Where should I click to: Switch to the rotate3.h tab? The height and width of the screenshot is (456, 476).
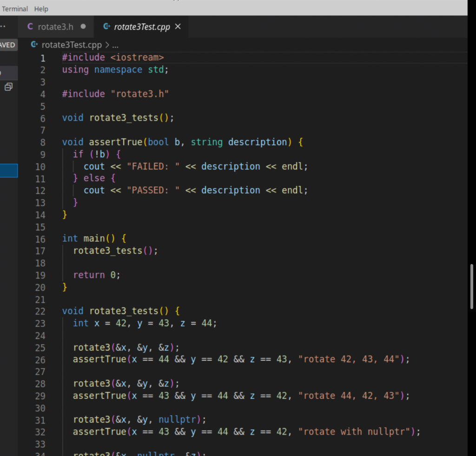point(55,27)
